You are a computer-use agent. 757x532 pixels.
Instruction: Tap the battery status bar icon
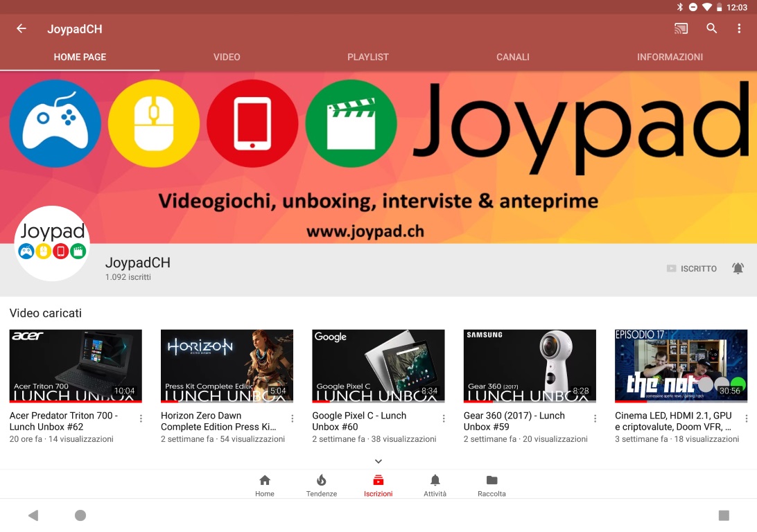pyautogui.click(x=719, y=7)
